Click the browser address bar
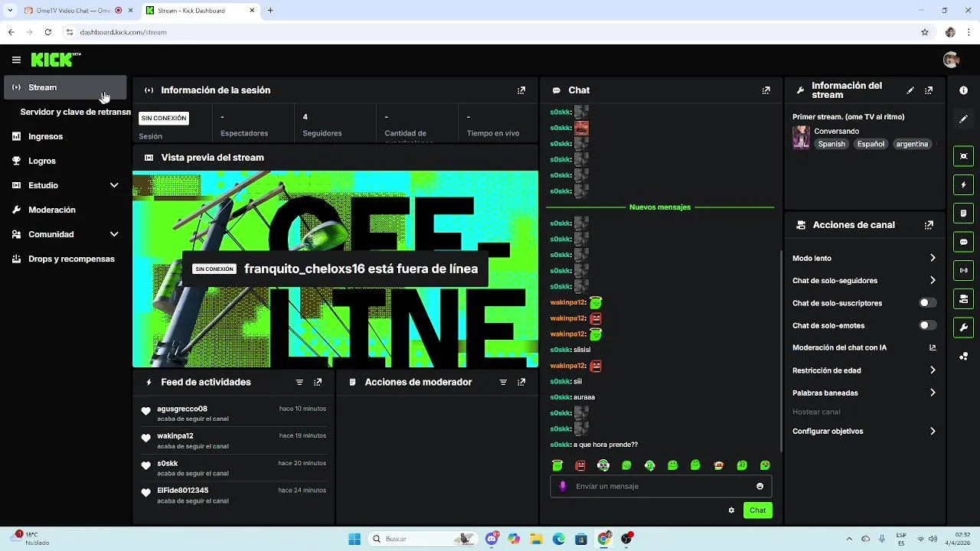 (x=490, y=32)
